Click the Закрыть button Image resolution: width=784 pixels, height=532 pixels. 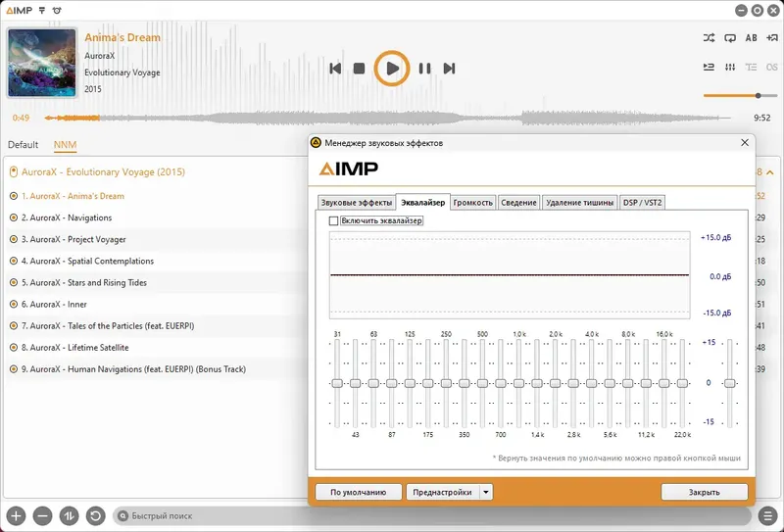coord(704,492)
